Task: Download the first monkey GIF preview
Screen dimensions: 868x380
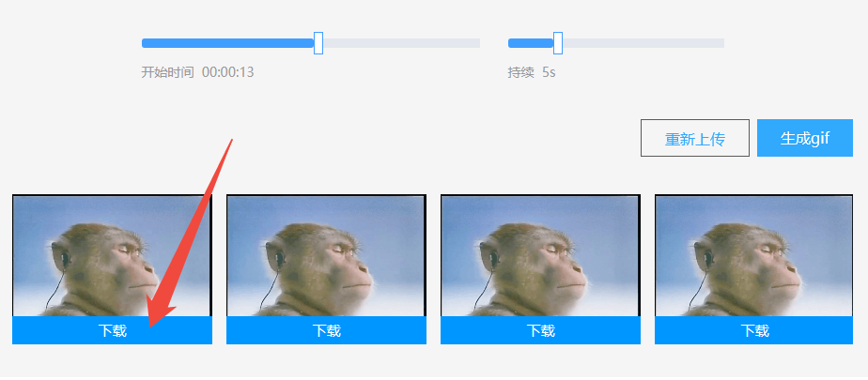Action: [x=113, y=330]
